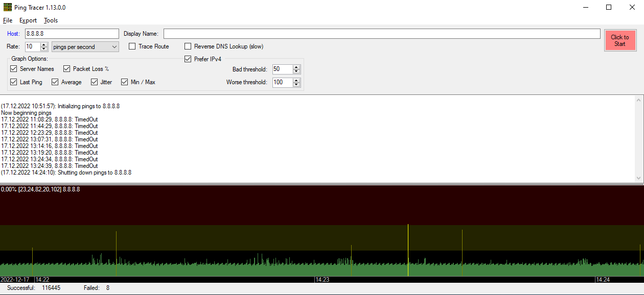Turn off the Jitter graph option
Image resolution: width=644 pixels, height=295 pixels.
pos(95,82)
